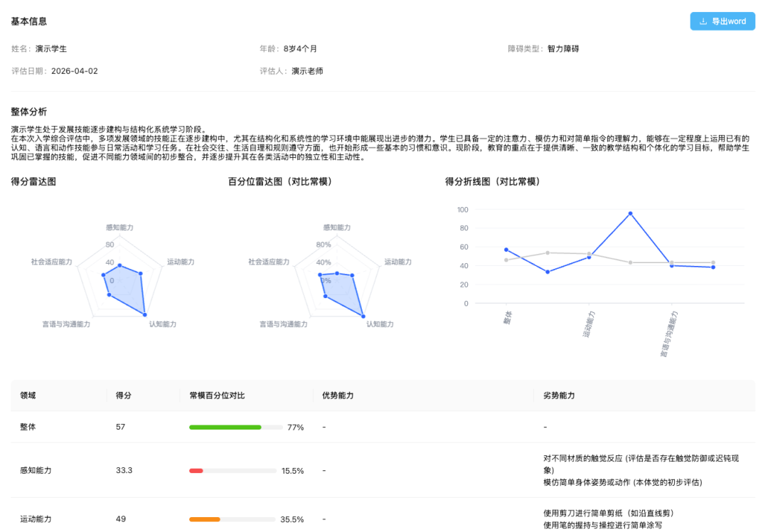Click the 百分位雷达图（对比常模）heading
This screenshot has height=532, width=768.
coord(282,182)
